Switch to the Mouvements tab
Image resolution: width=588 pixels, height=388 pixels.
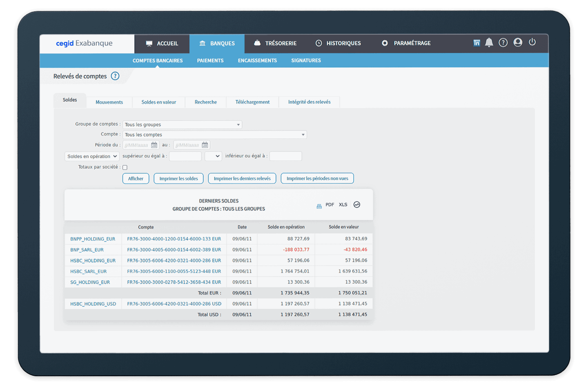109,102
